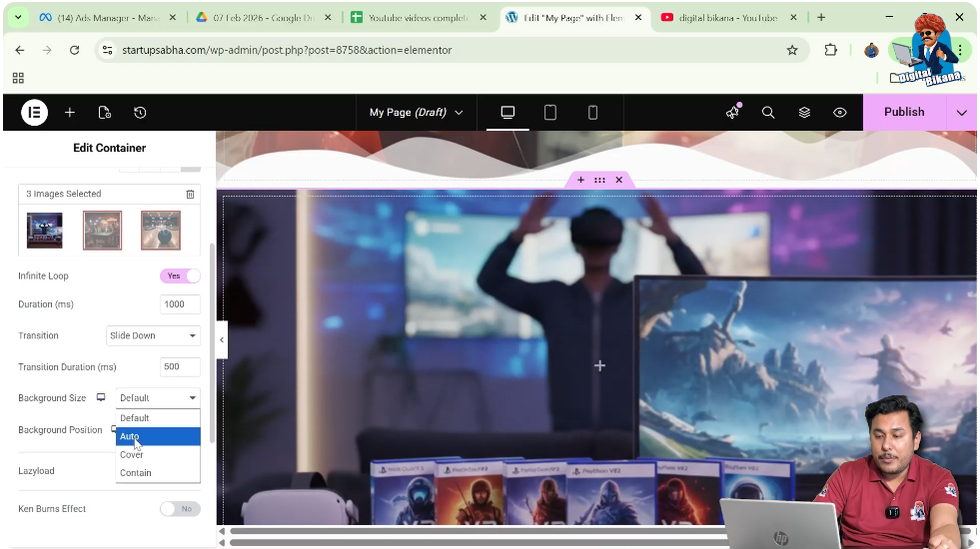
Task: Select the second slideshow image thumbnail
Action: (103, 231)
